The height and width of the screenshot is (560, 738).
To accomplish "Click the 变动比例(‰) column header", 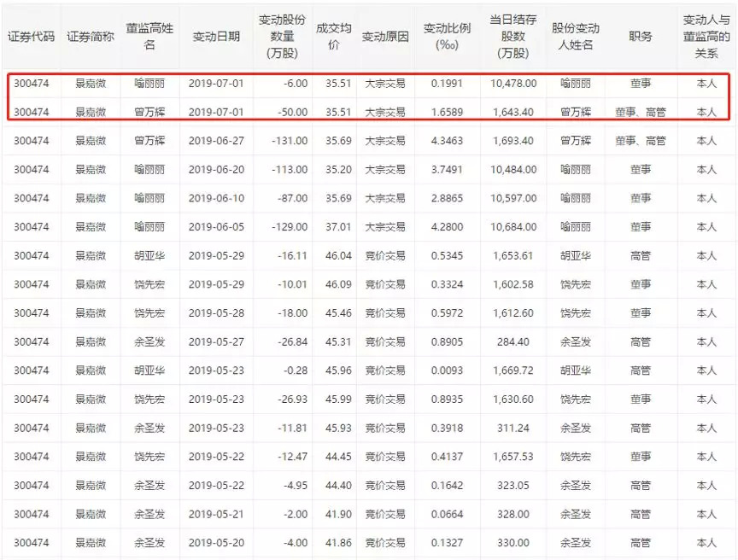I will [x=448, y=37].
